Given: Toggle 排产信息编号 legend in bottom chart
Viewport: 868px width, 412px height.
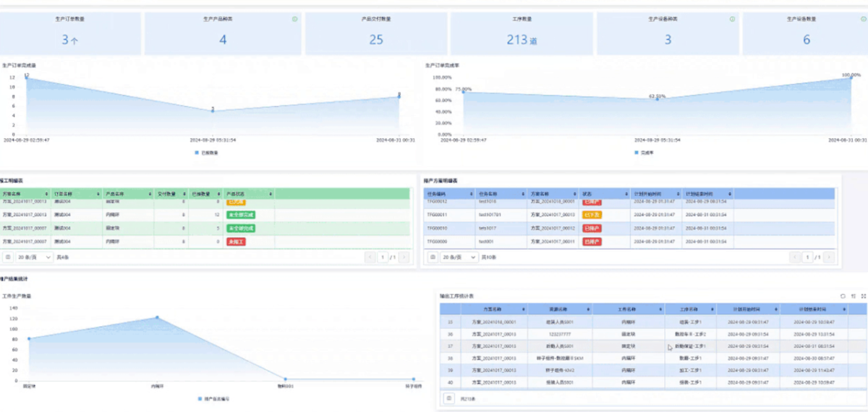Looking at the screenshot, I should pos(214,399).
